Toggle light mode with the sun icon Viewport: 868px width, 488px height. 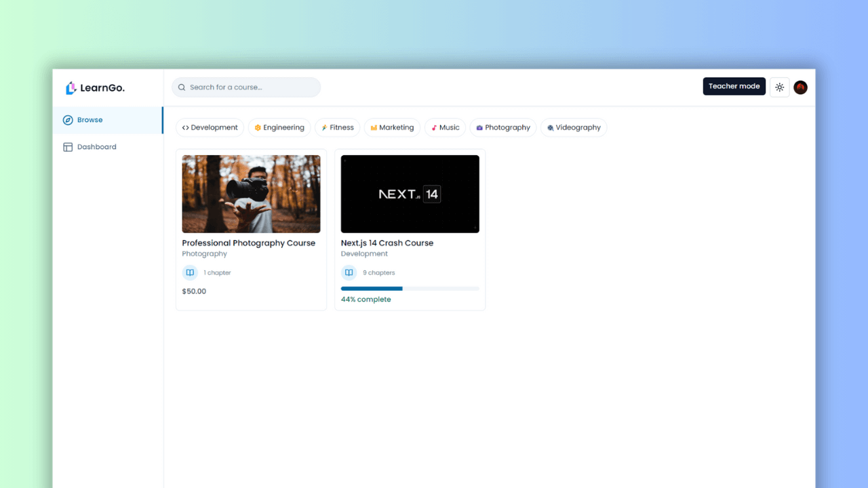click(779, 87)
